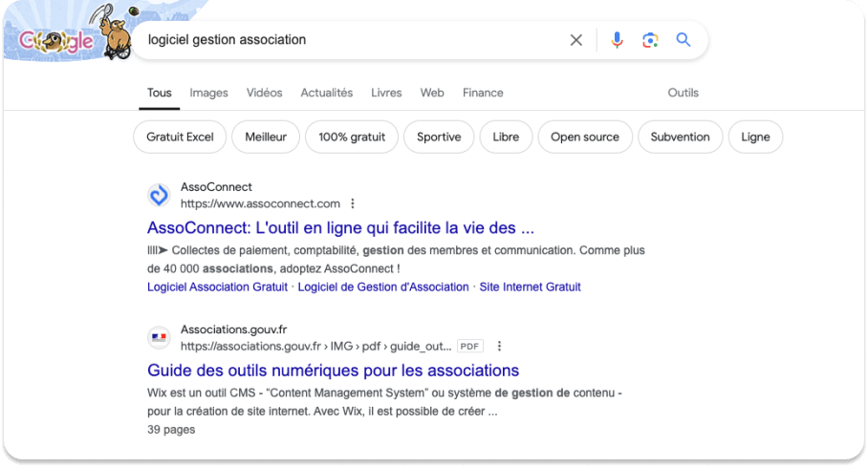Open the AssoConnect favicon
The height and width of the screenshot is (467, 868).
click(x=159, y=195)
